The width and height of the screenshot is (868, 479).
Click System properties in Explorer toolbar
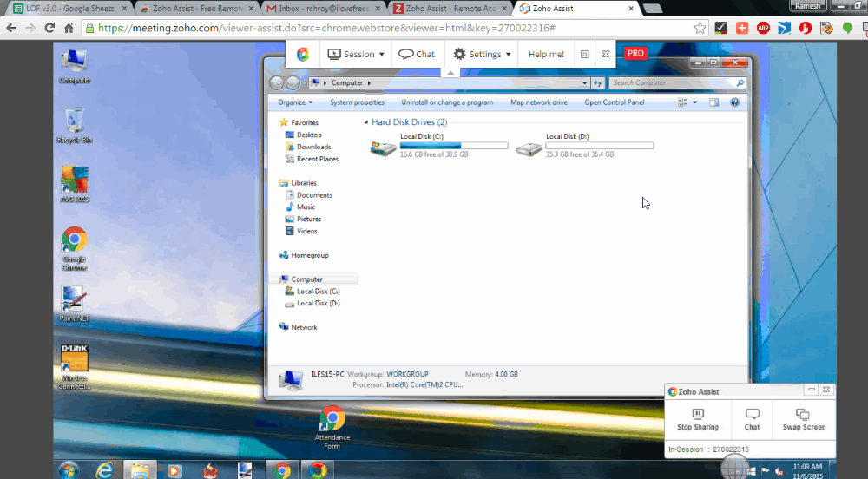click(x=357, y=102)
